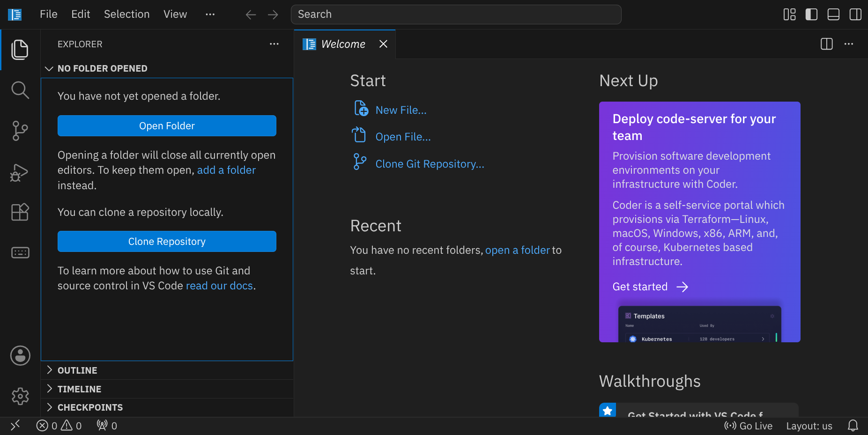Go forward with the right arrow
Screen dimensions: 868x435
point(273,15)
